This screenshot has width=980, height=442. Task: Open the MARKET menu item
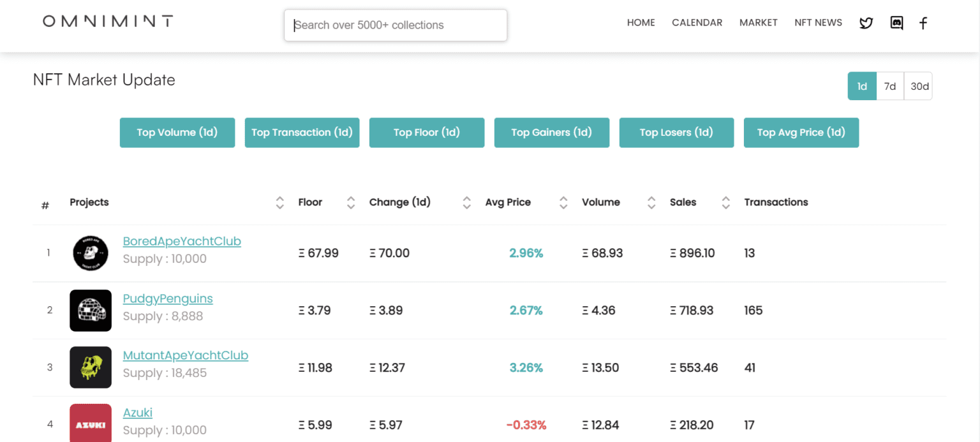tap(759, 22)
